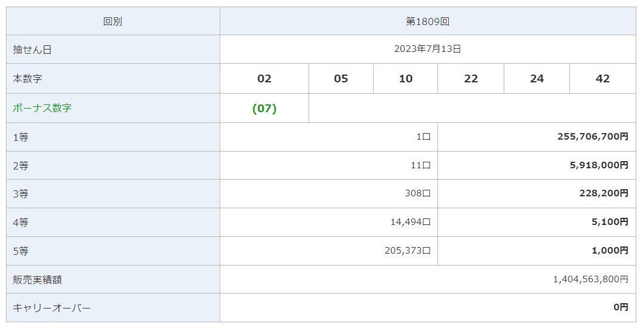Screen dimensions: 644x330
Task: Click the 2等 winner count 11口
Action: pyautogui.click(x=420, y=165)
